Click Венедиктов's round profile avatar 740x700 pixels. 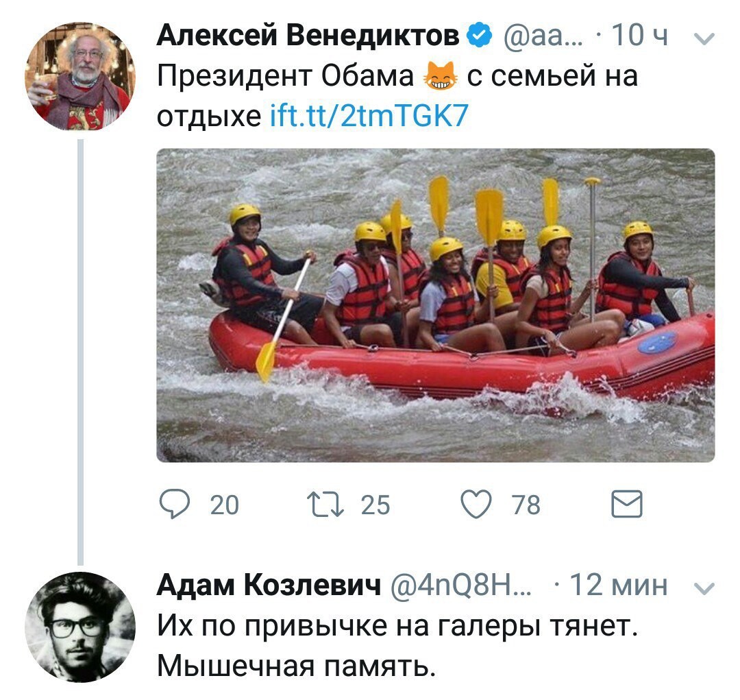[x=80, y=76]
